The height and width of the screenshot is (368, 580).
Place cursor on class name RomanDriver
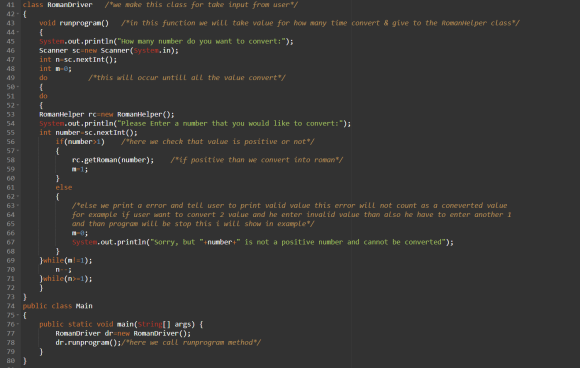pyautogui.click(x=70, y=5)
